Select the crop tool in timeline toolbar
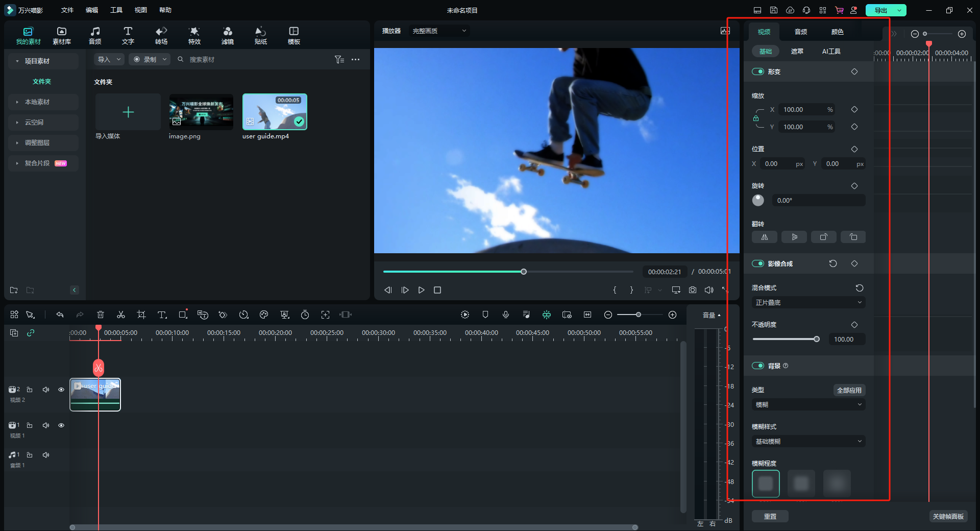The width and height of the screenshot is (980, 531). 141,315
